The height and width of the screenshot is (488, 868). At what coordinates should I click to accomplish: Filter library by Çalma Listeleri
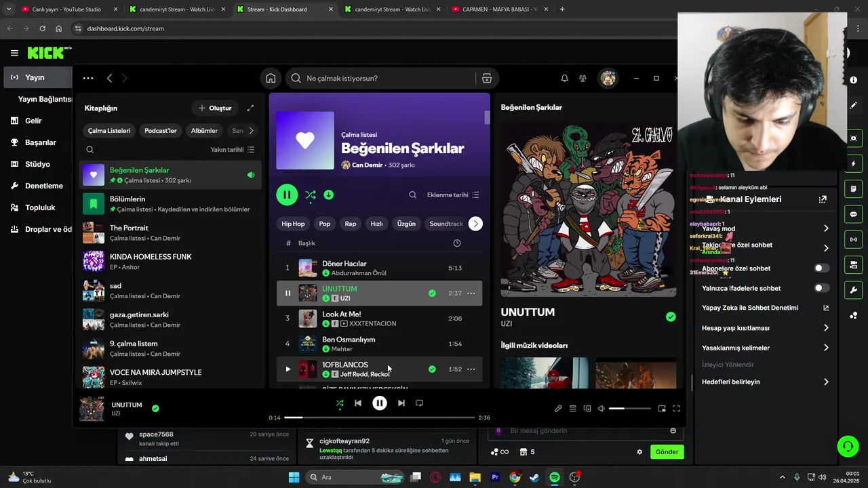point(108,131)
